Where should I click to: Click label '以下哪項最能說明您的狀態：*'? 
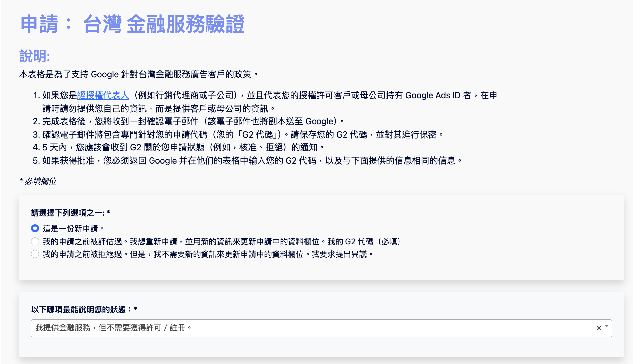click(84, 309)
